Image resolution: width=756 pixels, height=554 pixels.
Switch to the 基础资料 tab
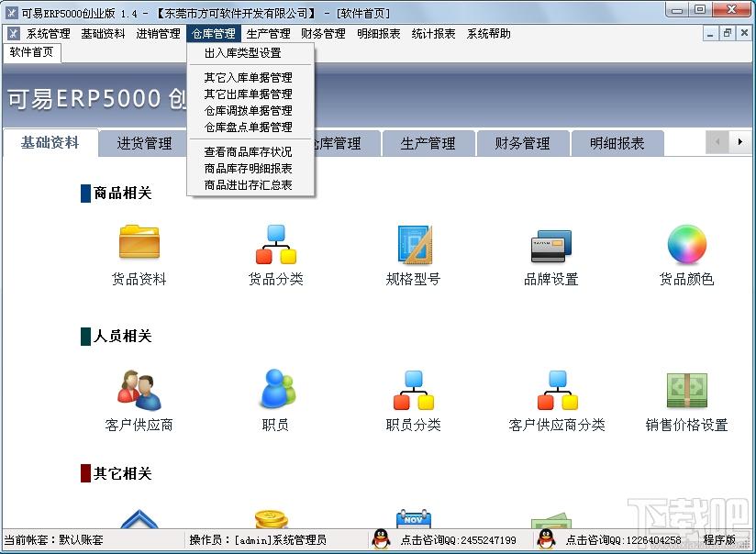(x=50, y=143)
